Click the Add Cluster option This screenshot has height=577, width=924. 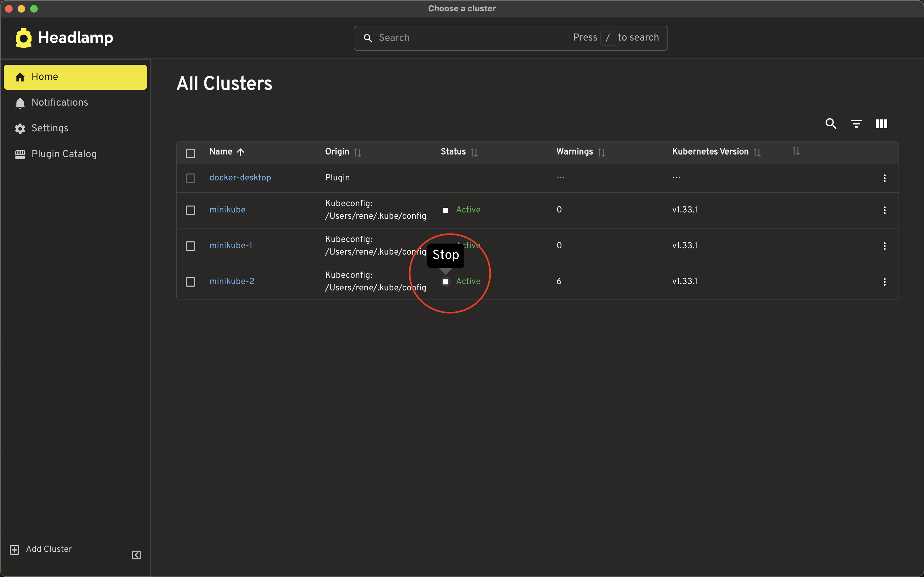48,549
